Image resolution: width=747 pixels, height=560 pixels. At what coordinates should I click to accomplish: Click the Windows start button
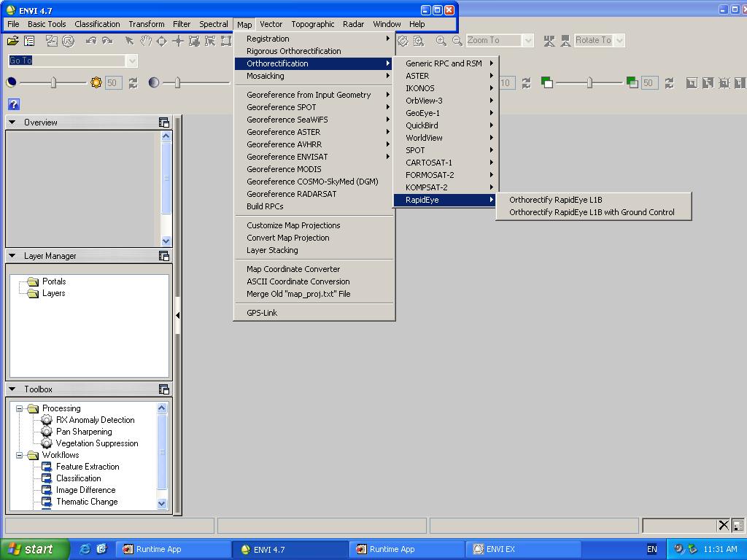(34, 549)
